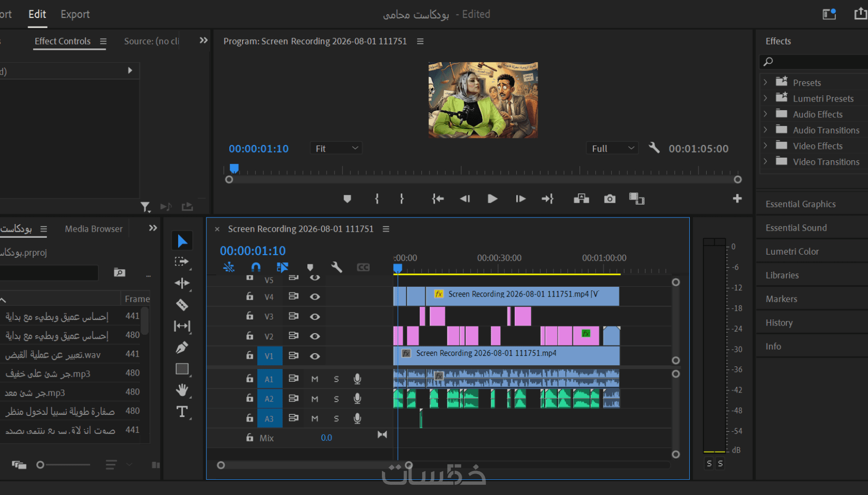Open the Full playback resolution dropdown
Screen dimensions: 868x495
coord(612,148)
